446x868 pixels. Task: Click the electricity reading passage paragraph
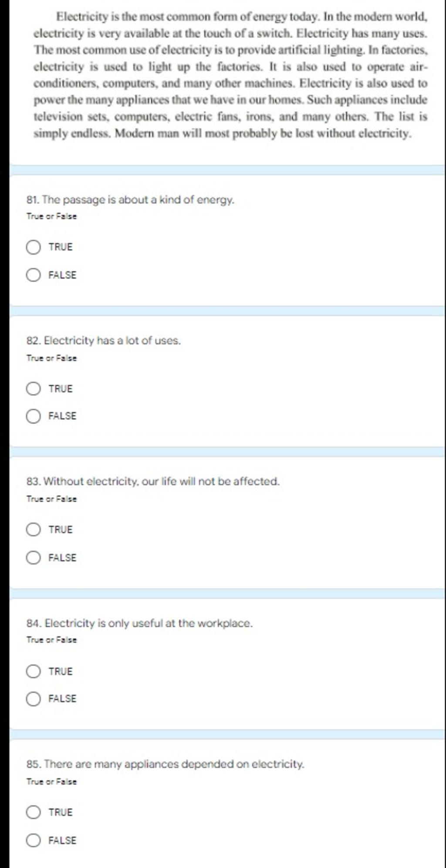[230, 75]
